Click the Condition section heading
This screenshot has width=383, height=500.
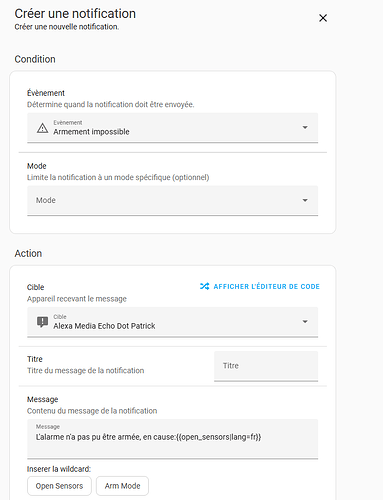35,59
